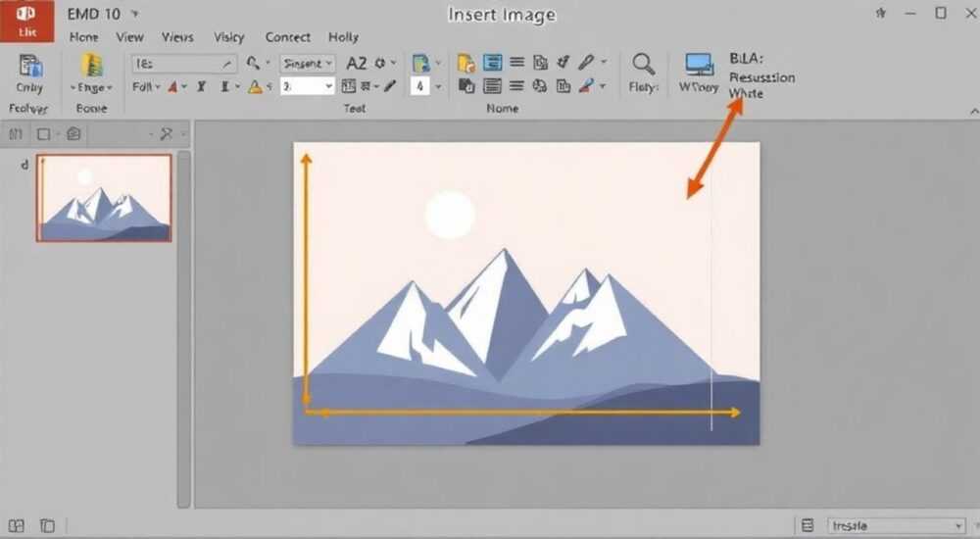
Task: Toggle the grid view icon in status bar
Action: coord(17,526)
